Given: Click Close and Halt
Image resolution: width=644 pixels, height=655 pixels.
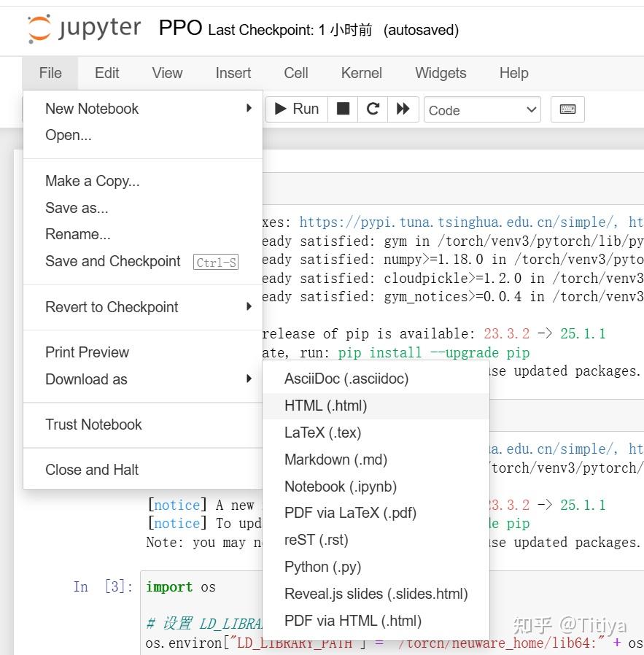Looking at the screenshot, I should (x=91, y=469).
